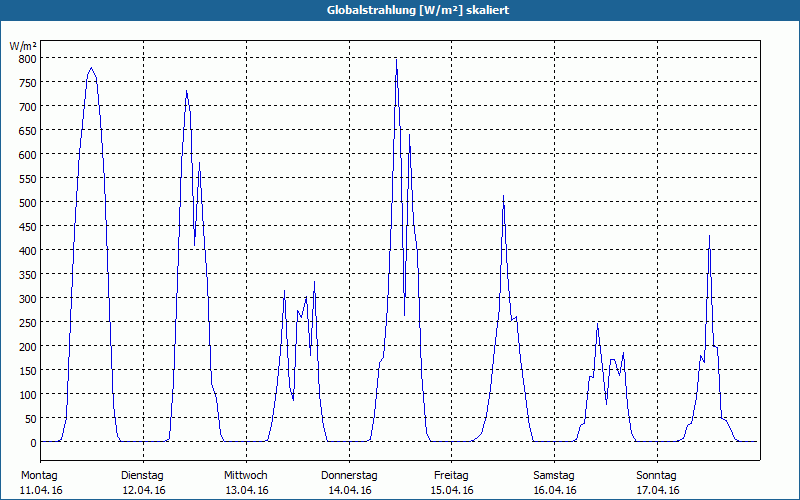Image resolution: width=800 pixels, height=500 pixels.
Task: Click the 750 y-axis value
Action: coord(27,83)
